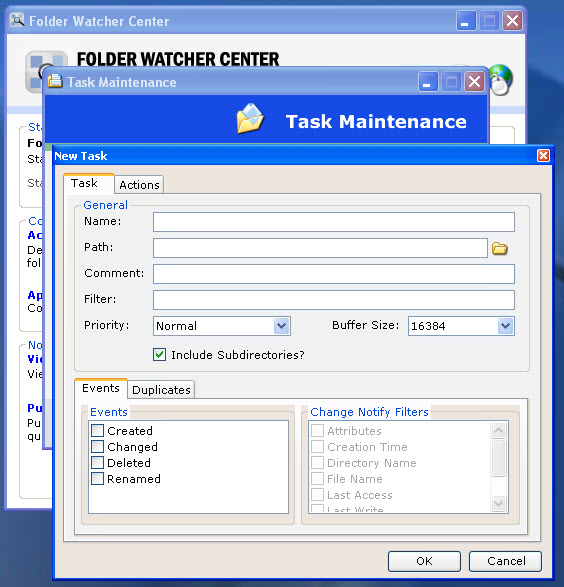Check the Deleted event checkbox
Image resolution: width=564 pixels, height=587 pixels.
pyautogui.click(x=97, y=463)
